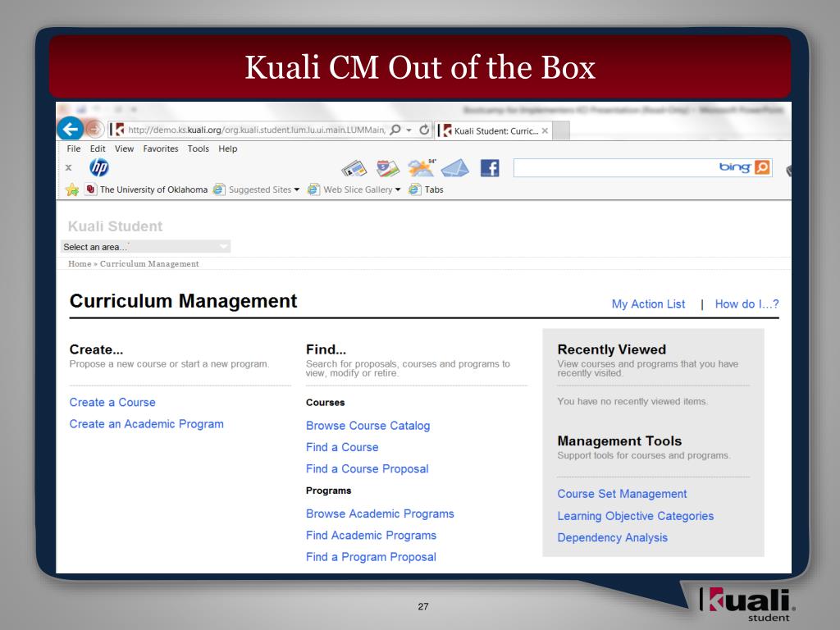Open the Tools menu
The image size is (840, 630).
(199, 149)
